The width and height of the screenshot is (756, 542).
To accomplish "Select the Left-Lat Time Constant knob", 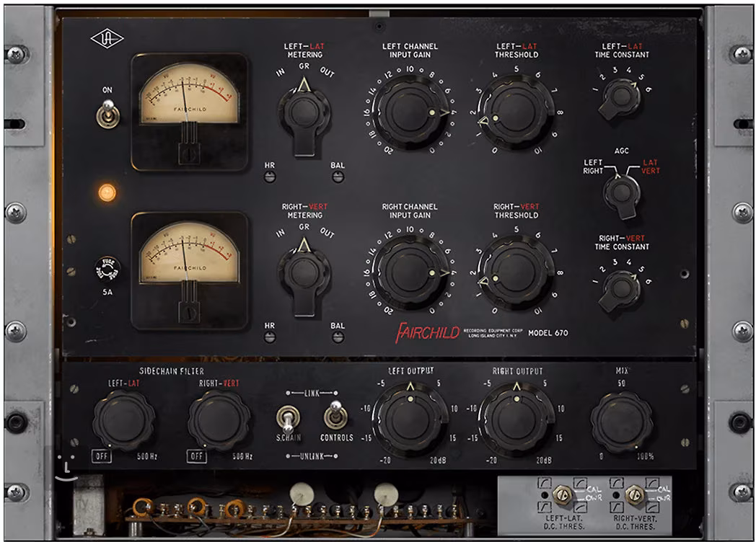I will tap(620, 97).
